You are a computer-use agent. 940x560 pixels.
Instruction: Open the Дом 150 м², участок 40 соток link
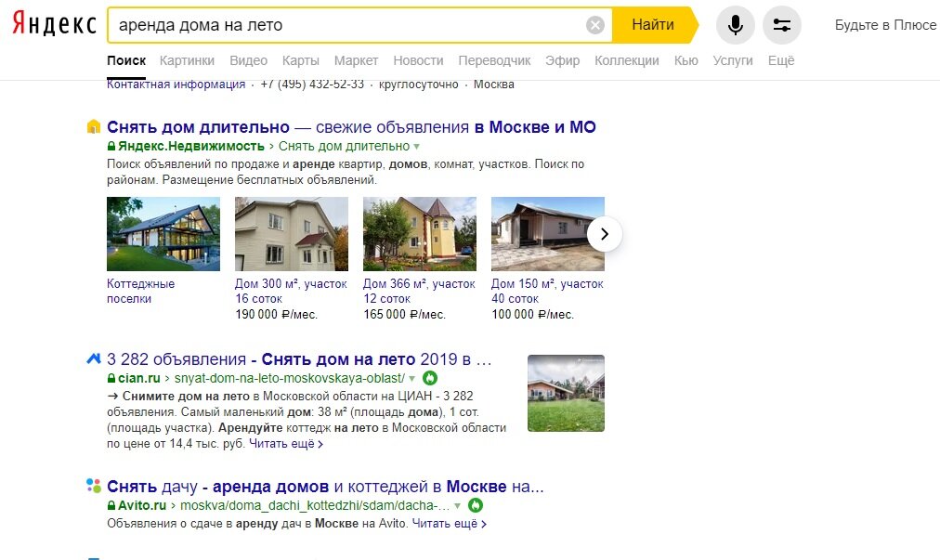(x=547, y=291)
